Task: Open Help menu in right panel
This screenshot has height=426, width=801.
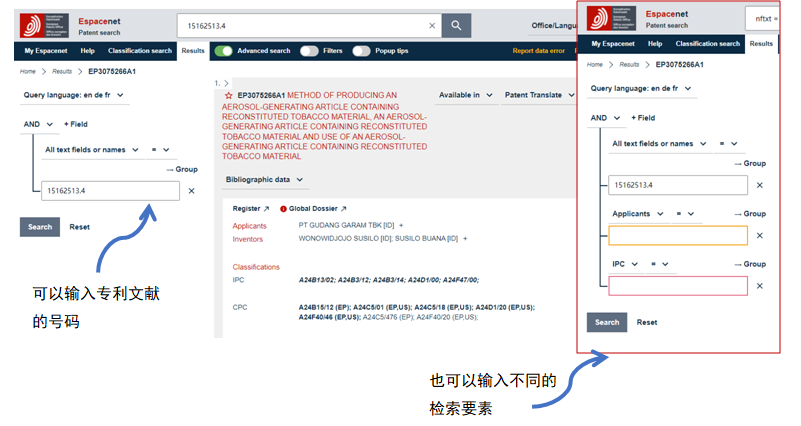Action: coord(655,44)
